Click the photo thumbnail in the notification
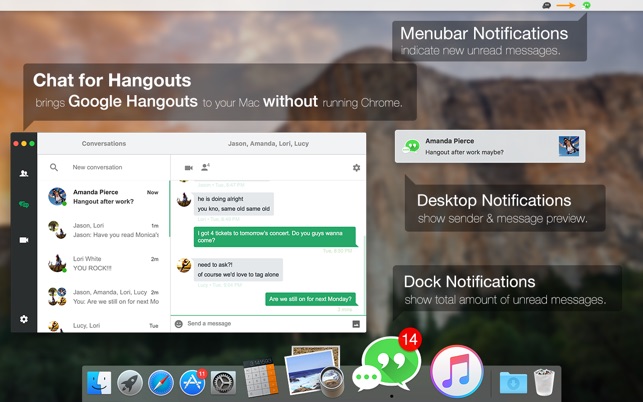 coord(569,146)
